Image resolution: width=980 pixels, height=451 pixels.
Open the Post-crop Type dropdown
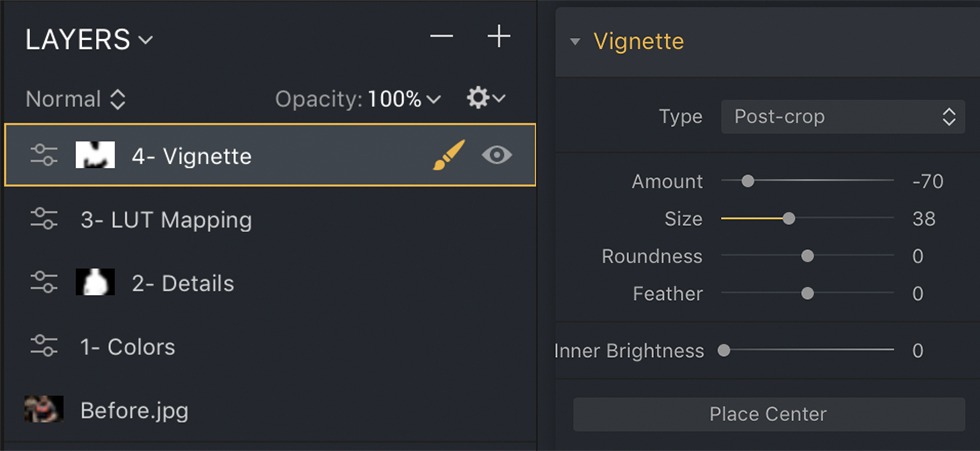click(x=844, y=117)
